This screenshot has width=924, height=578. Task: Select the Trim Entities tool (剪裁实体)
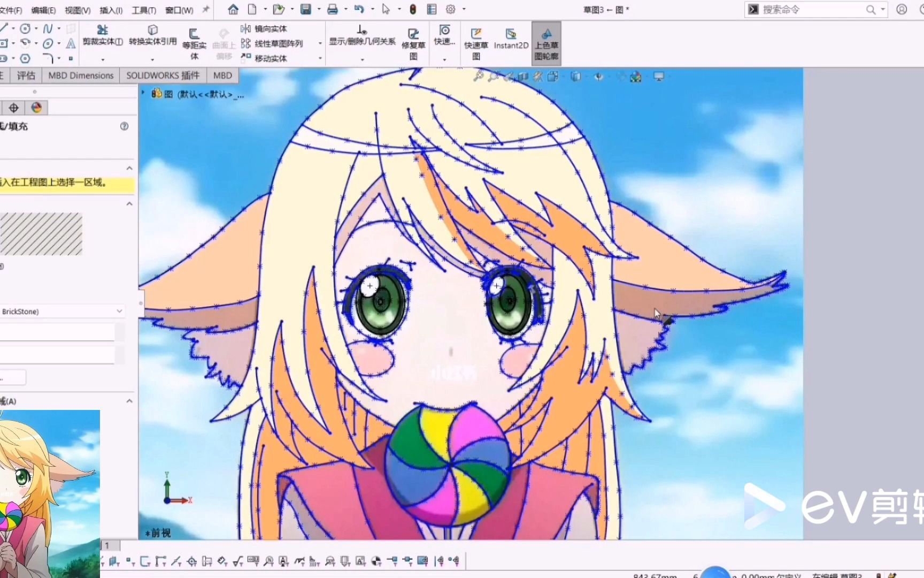(x=103, y=35)
